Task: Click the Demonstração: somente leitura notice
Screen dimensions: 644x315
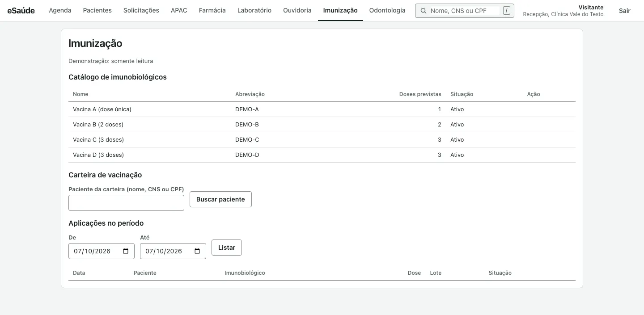Action: coord(110,61)
